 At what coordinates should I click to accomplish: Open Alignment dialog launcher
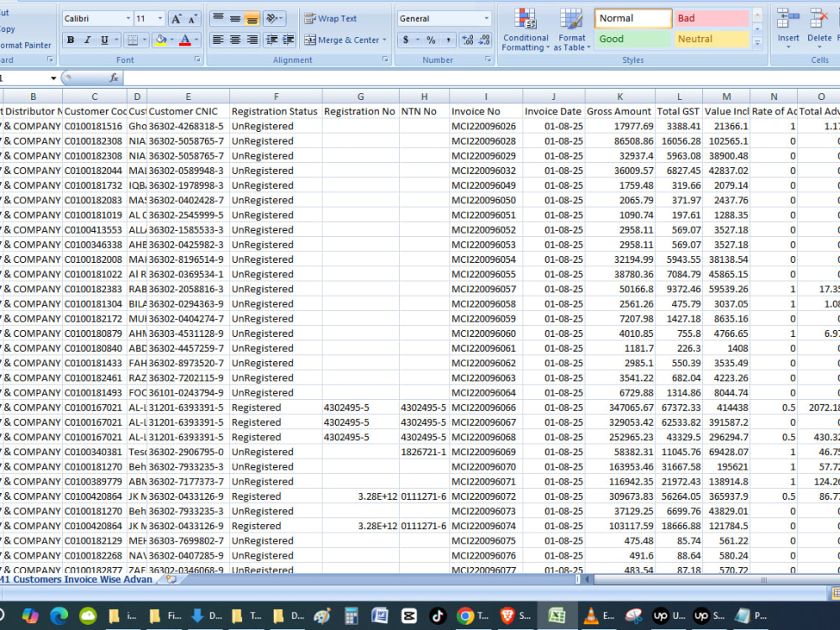386,60
